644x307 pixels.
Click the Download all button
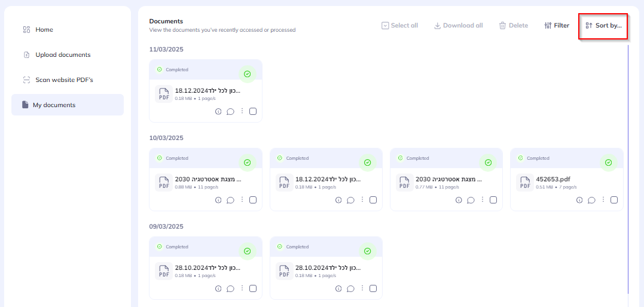pos(458,26)
